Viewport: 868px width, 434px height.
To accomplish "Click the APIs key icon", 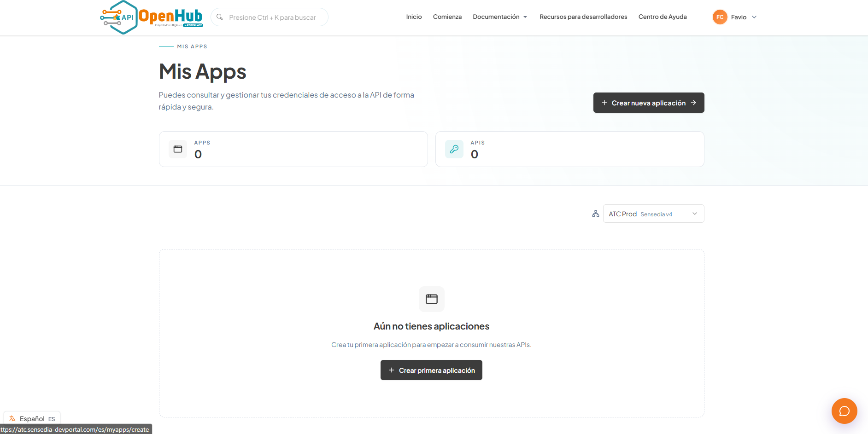I will pyautogui.click(x=454, y=149).
